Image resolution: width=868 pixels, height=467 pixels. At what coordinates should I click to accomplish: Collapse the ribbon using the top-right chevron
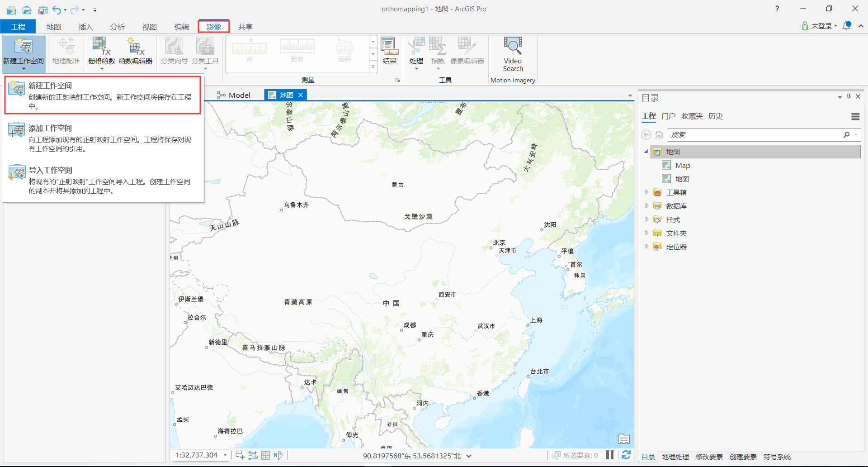tap(861, 26)
